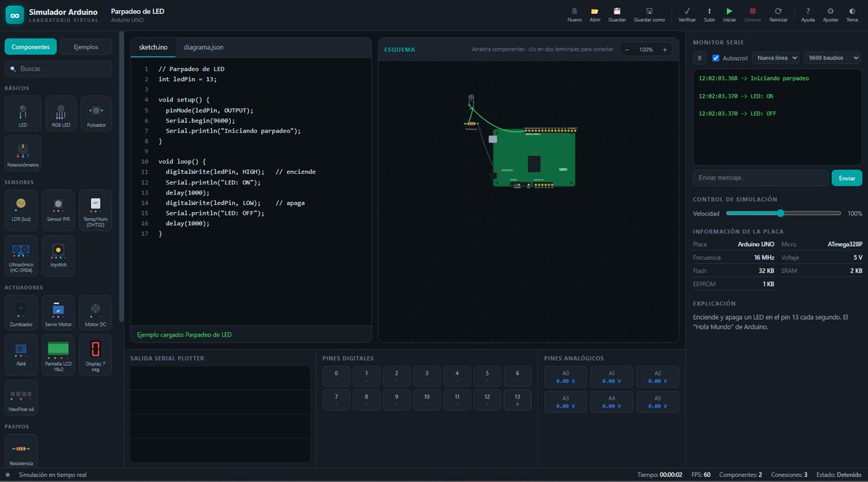Select the Joystick component
This screenshot has width=868, height=482.
point(59,255)
